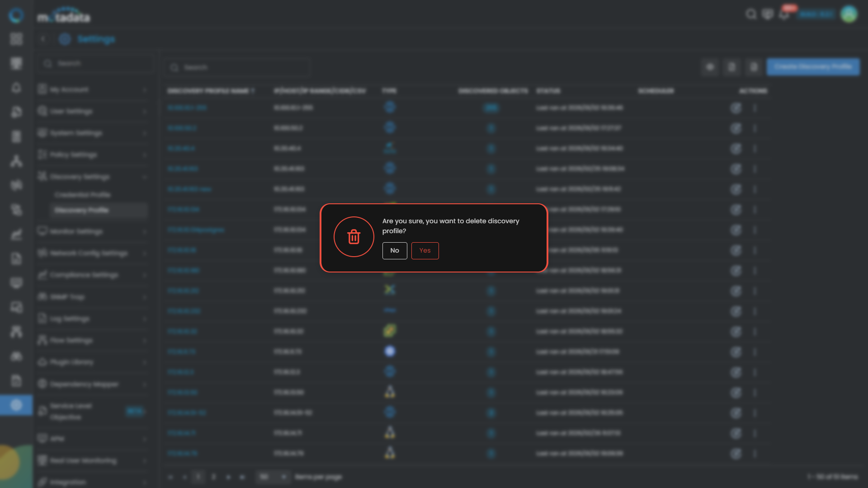
Task: Click the alerts bell icon in left rail
Action: tap(16, 88)
